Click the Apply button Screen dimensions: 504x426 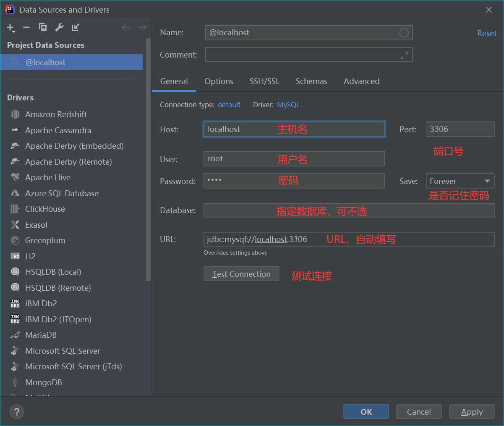472,412
